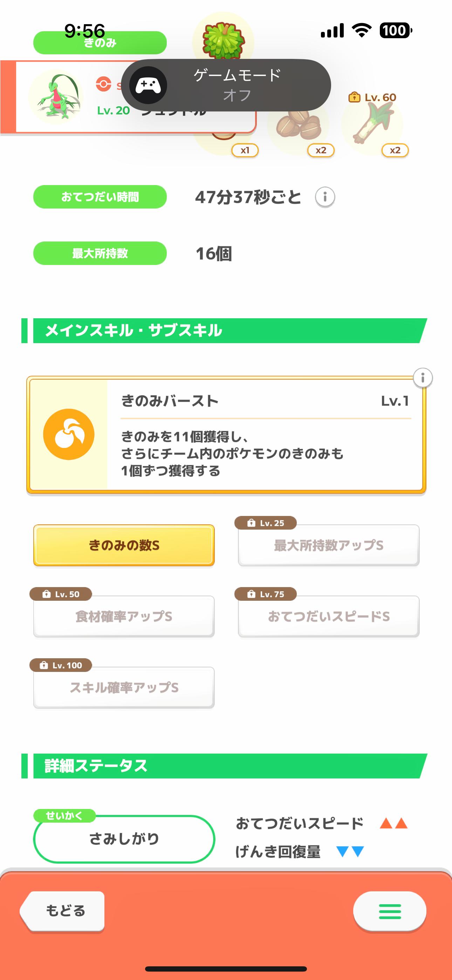Select locked おてつだいスピードS sub skill
The height and width of the screenshot is (980, 452).
tap(329, 617)
